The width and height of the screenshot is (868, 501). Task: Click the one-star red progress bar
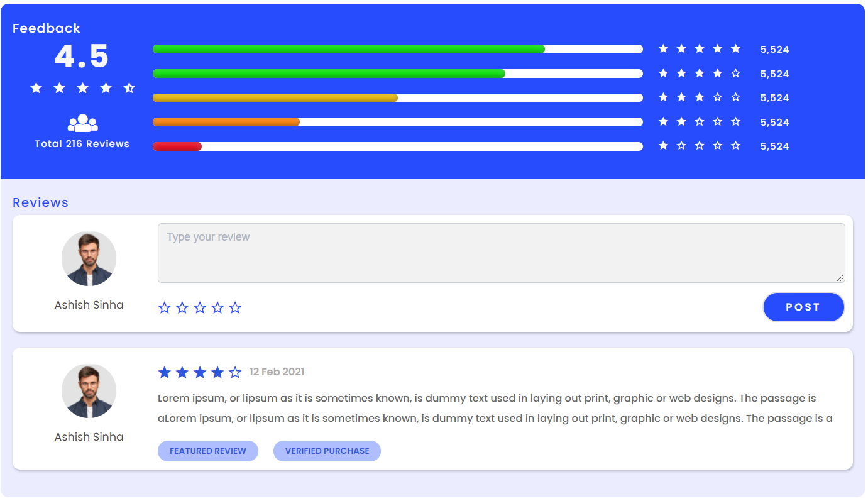pyautogui.click(x=397, y=146)
